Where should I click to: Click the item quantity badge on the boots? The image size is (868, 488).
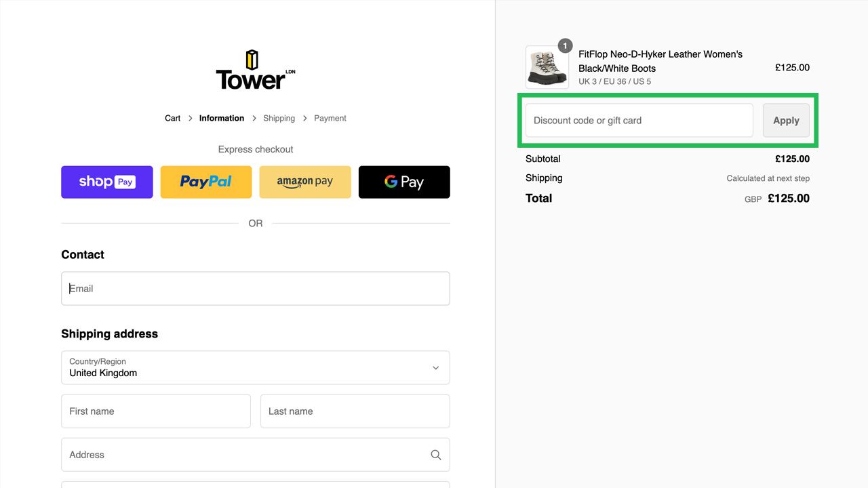[565, 46]
